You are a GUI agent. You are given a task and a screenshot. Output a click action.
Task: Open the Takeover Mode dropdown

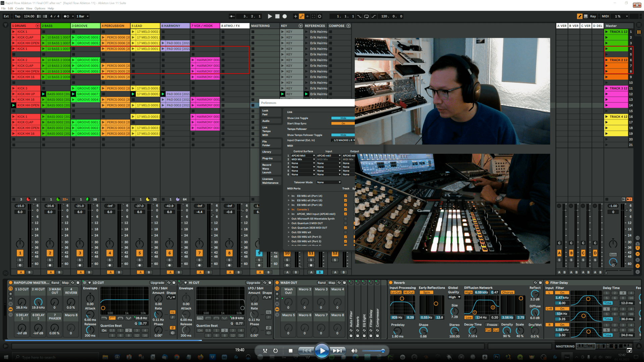tap(328, 182)
